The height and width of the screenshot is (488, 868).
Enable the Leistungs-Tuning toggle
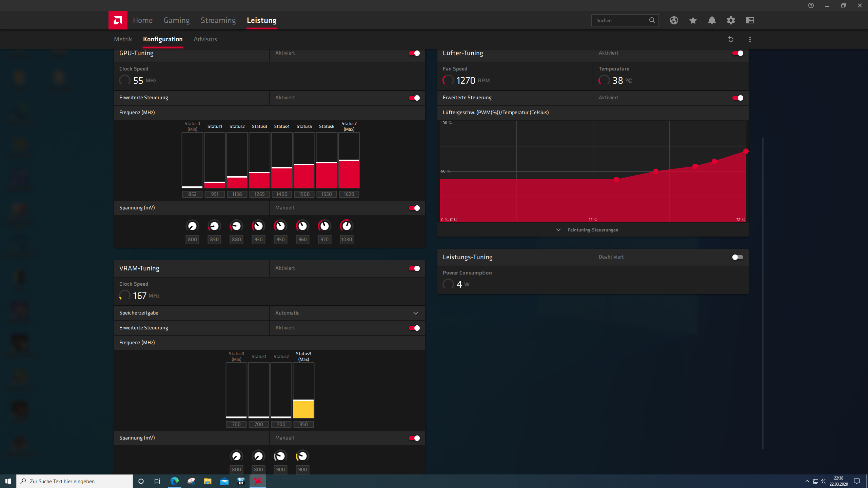pyautogui.click(x=737, y=257)
